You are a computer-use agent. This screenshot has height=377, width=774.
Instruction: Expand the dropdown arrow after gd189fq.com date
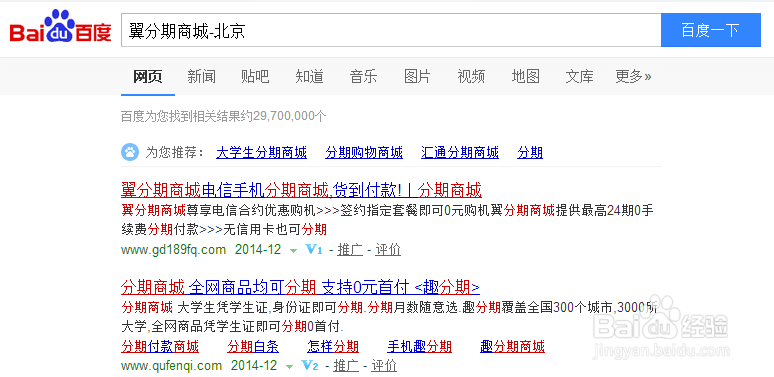pos(293,251)
